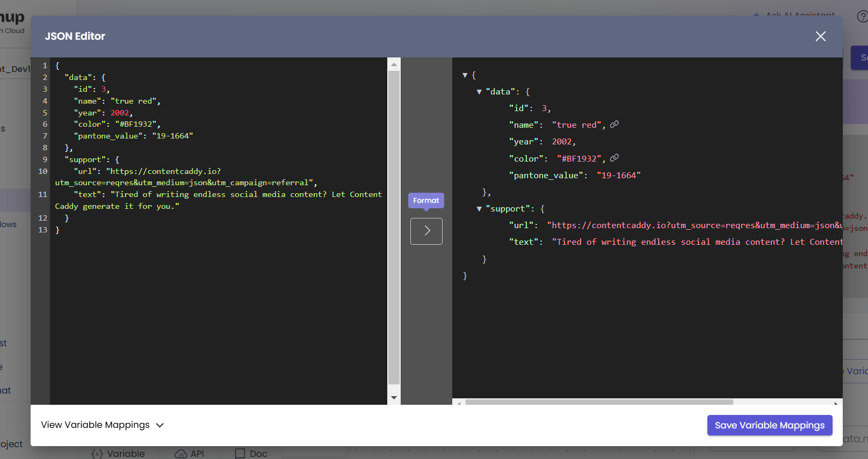The height and width of the screenshot is (459, 868).
Task: Collapse the "support" node in tree view
Action: point(479,209)
